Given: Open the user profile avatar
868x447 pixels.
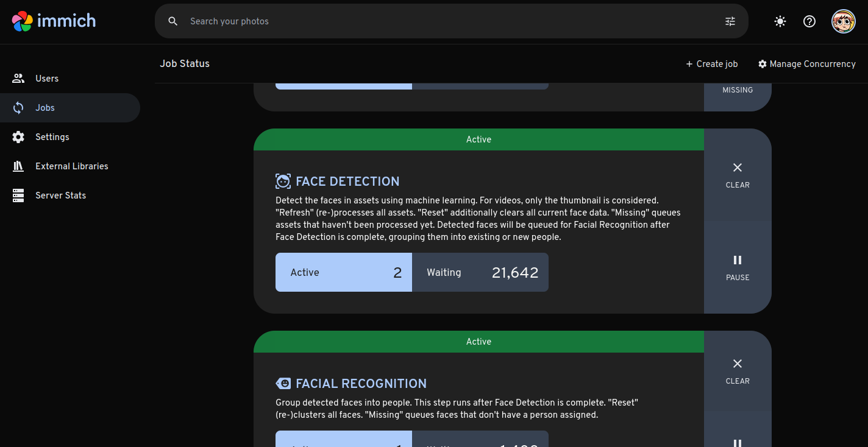Looking at the screenshot, I should pyautogui.click(x=844, y=21).
